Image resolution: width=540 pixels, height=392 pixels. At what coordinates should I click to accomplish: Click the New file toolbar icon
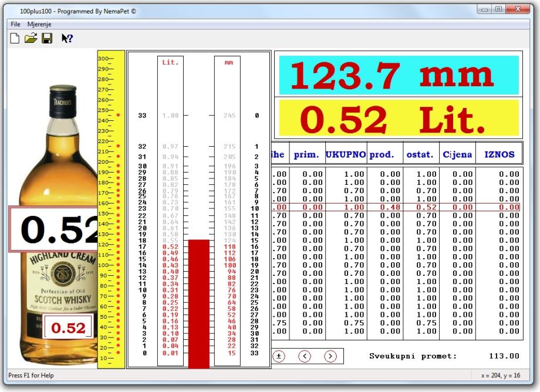[x=15, y=38]
